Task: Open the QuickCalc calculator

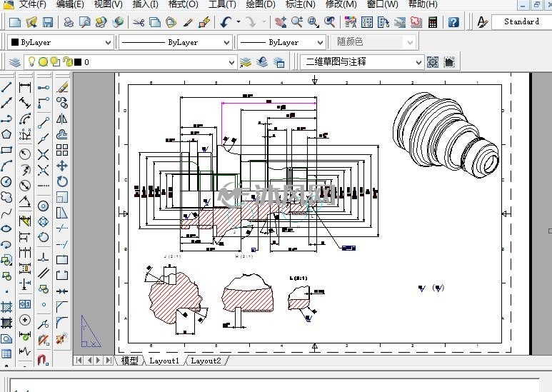Action: point(433,22)
